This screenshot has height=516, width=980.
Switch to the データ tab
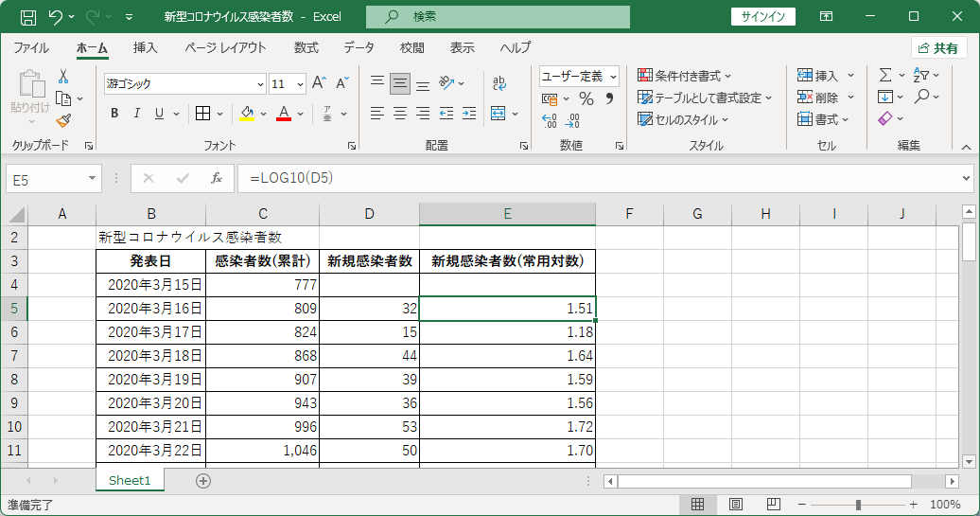click(359, 48)
